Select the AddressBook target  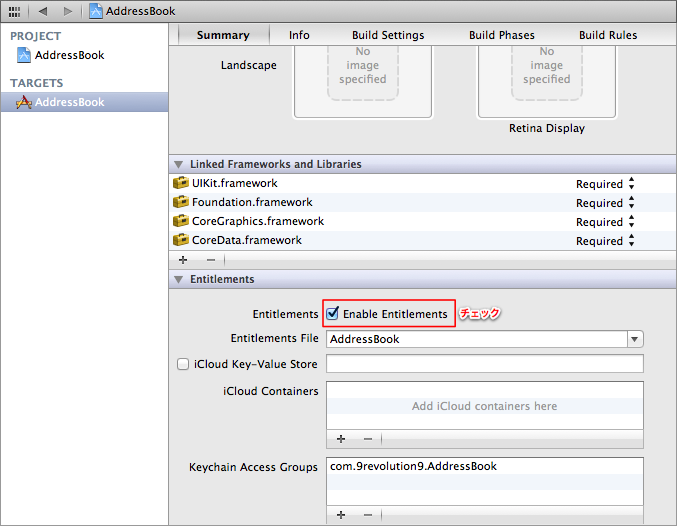pos(84,102)
